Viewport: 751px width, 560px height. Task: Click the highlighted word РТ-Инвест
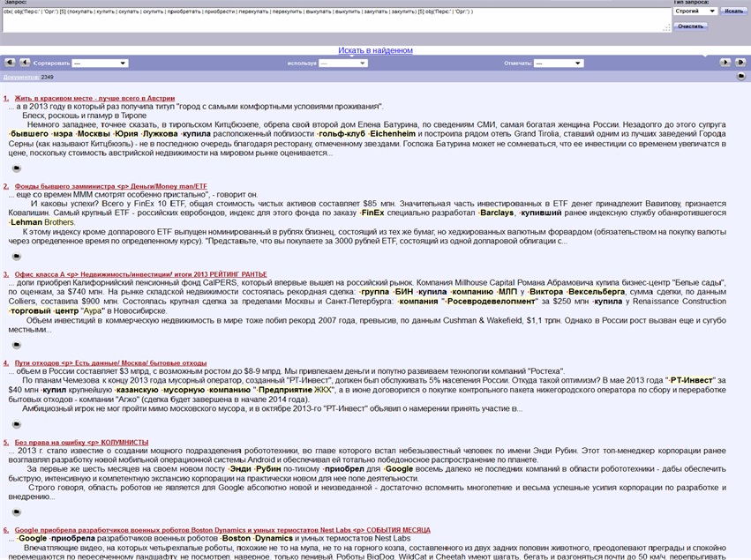(691, 380)
